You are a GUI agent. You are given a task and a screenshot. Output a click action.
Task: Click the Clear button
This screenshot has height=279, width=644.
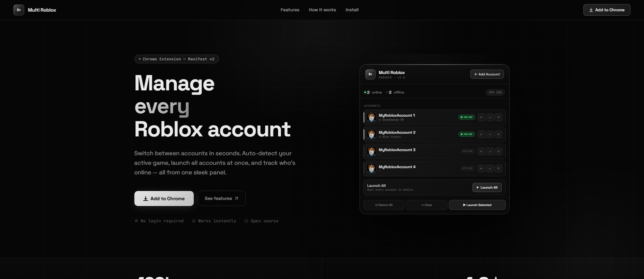click(426, 205)
